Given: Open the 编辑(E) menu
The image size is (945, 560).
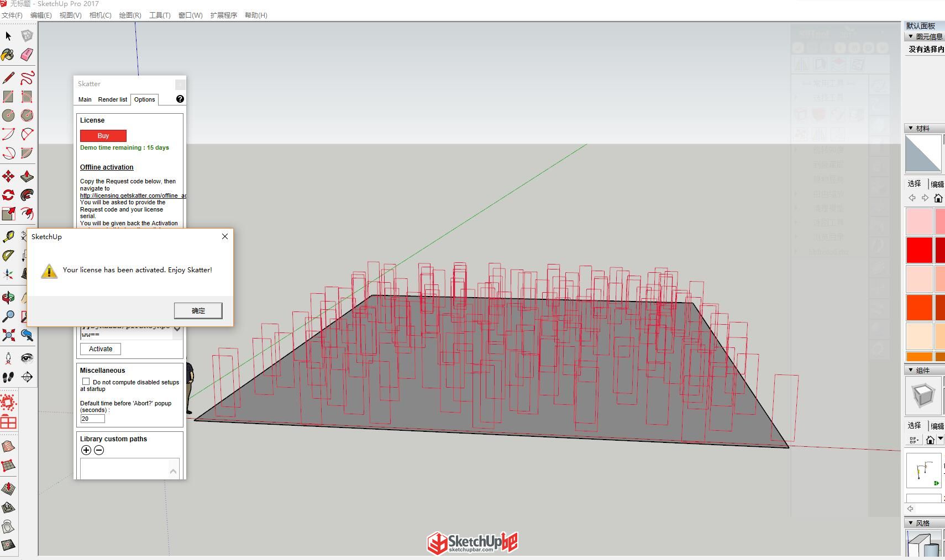Looking at the screenshot, I should coord(41,15).
